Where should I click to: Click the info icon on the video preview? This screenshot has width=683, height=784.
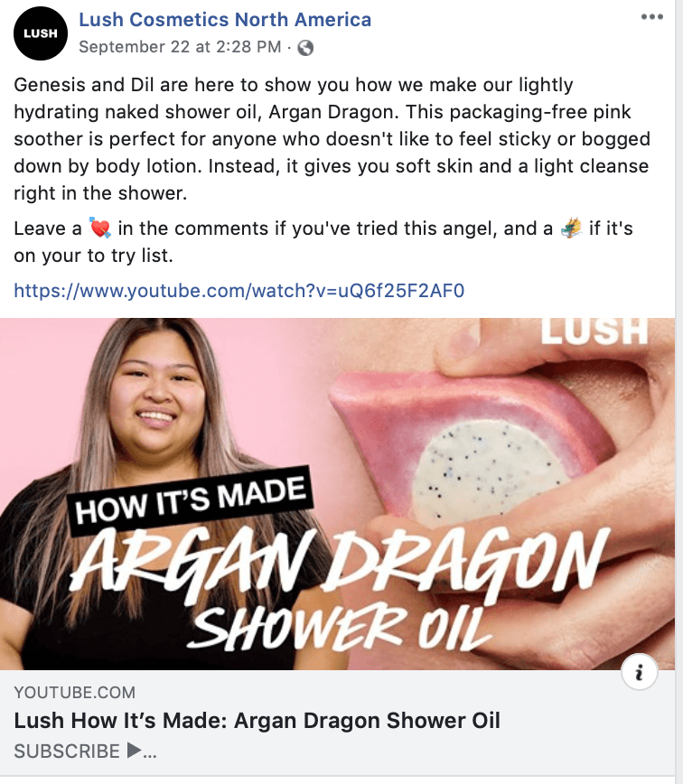(639, 672)
